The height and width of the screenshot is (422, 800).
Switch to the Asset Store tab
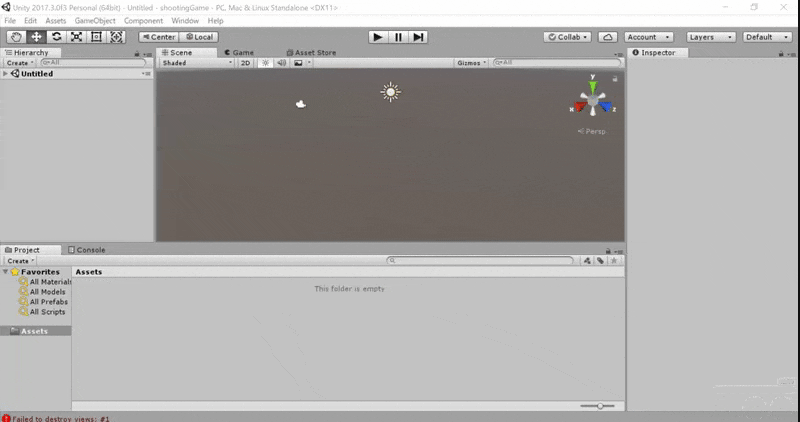tap(311, 53)
